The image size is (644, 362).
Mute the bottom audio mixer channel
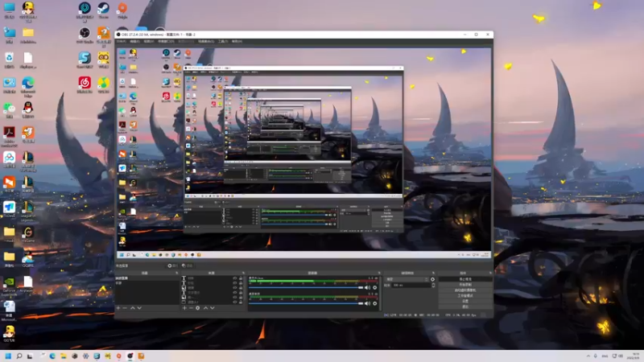[367, 304]
